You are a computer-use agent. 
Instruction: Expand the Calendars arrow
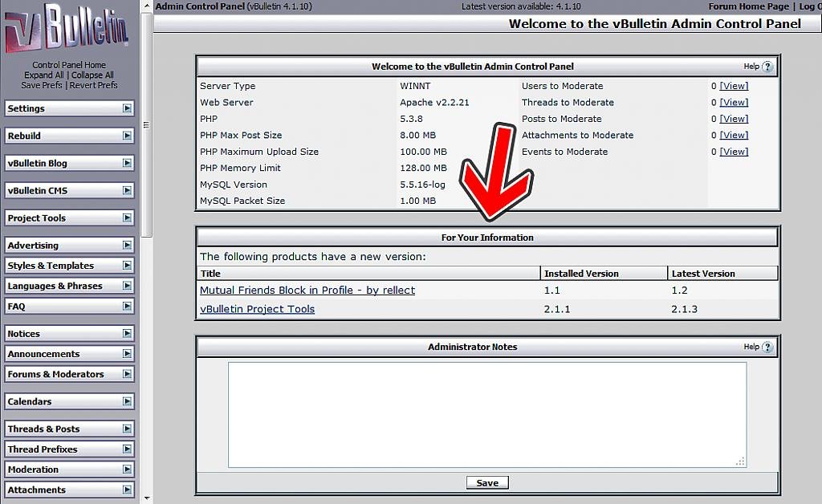(x=127, y=400)
